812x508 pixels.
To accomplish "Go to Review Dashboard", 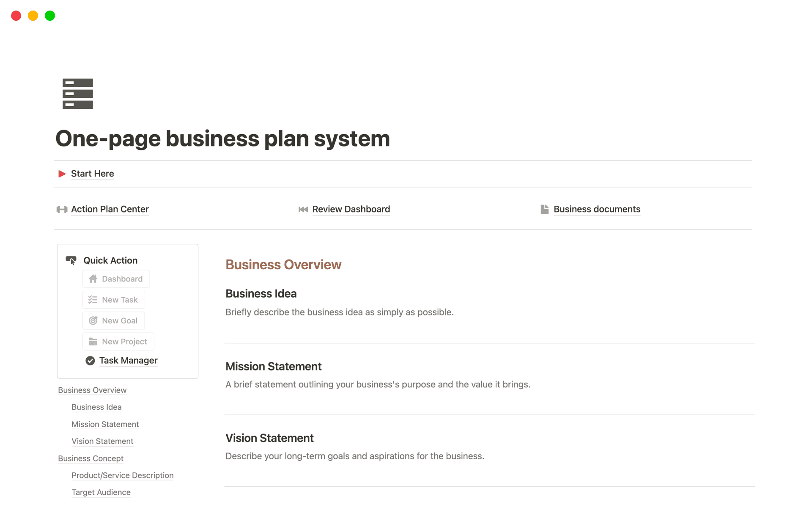I will [351, 209].
